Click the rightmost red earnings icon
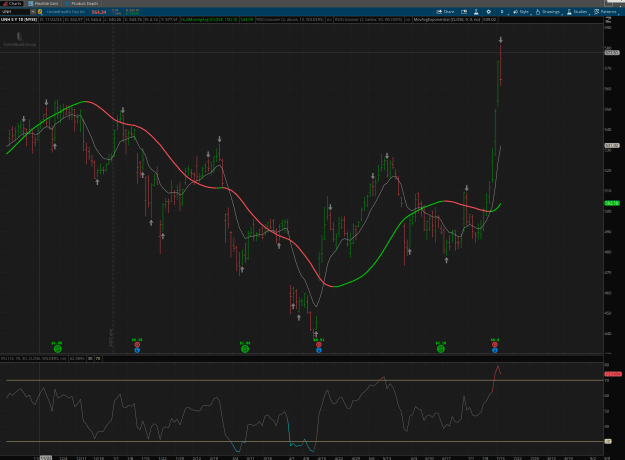Image resolution: width=625 pixels, height=460 pixels. pyautogui.click(x=495, y=344)
